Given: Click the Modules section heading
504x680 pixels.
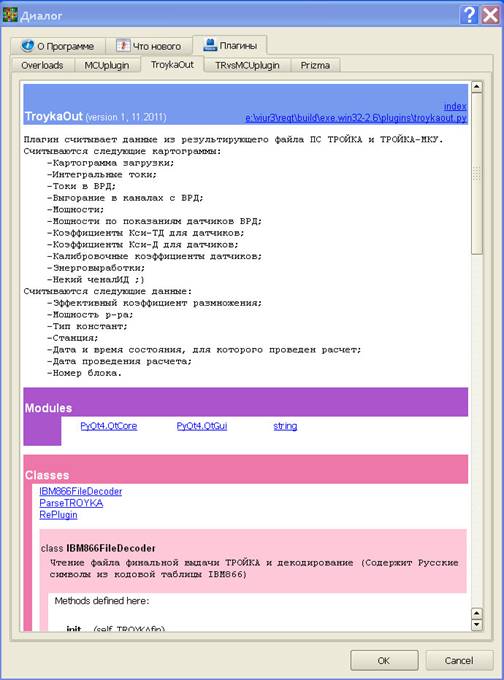Looking at the screenshot, I should tap(48, 408).
